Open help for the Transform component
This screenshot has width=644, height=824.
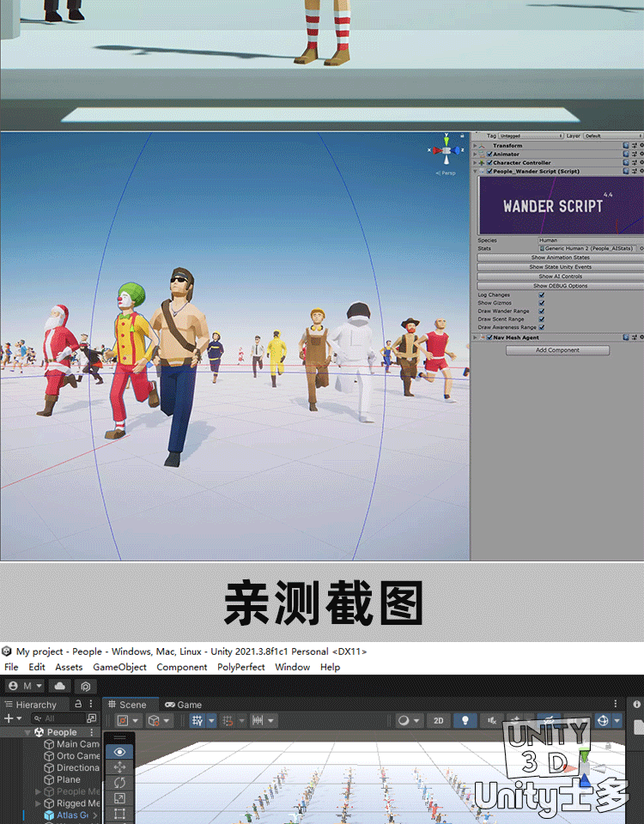coord(626,146)
